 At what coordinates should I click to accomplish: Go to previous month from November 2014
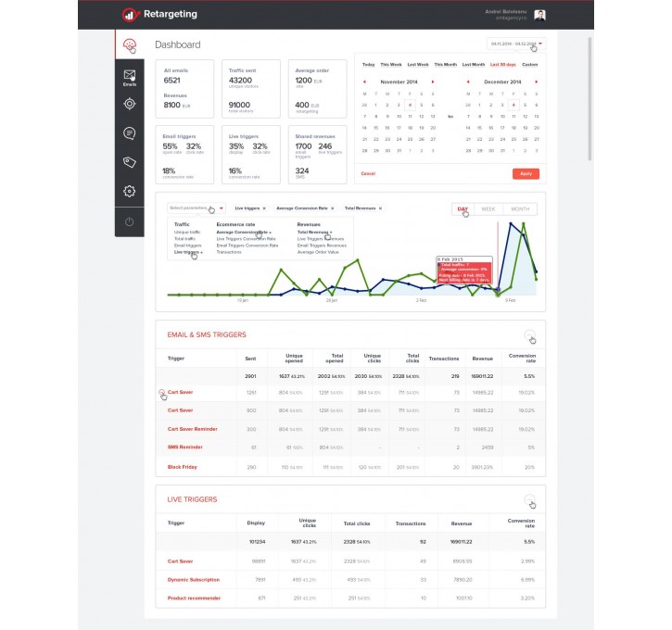pyautogui.click(x=364, y=82)
